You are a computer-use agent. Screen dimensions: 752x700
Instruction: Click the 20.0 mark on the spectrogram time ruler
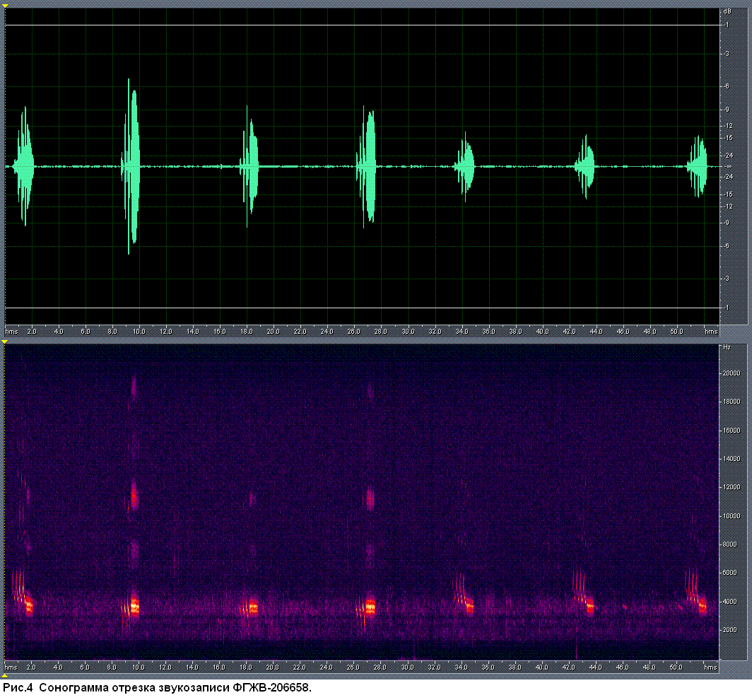coord(274,667)
